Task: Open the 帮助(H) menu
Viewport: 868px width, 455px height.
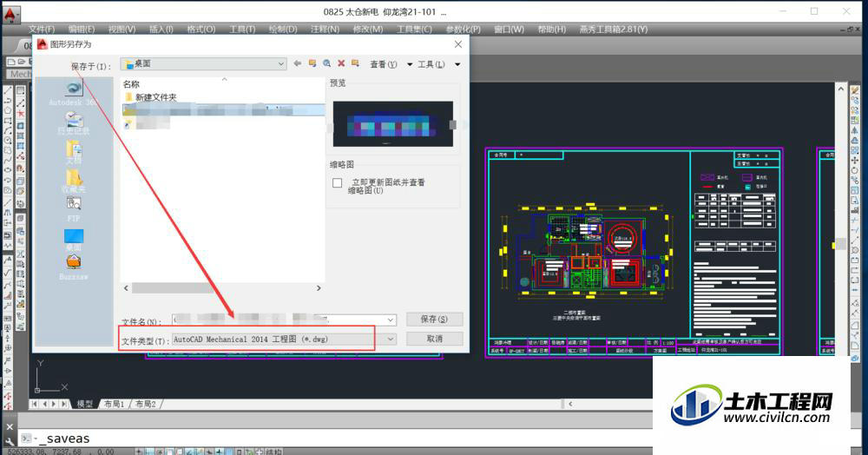Action: coord(551,30)
